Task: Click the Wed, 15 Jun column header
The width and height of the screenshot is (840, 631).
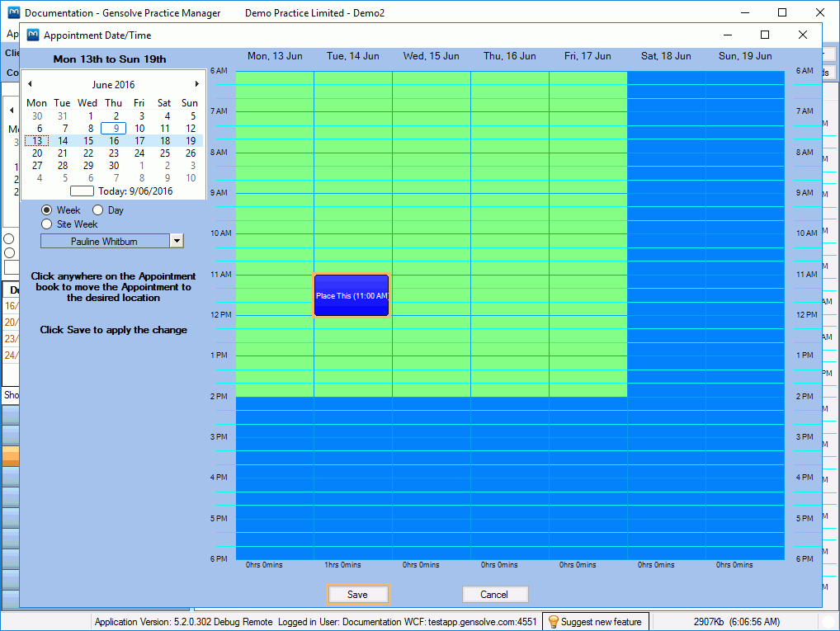Action: click(431, 56)
